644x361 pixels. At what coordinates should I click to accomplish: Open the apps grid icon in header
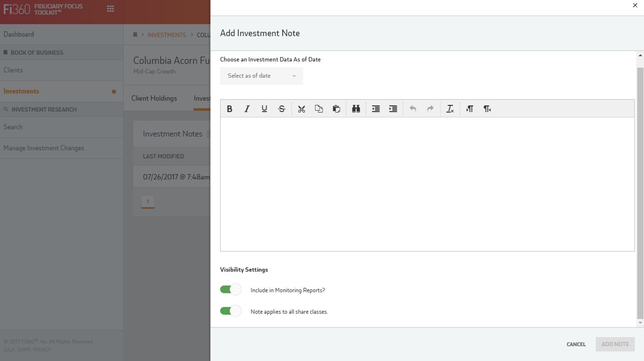click(x=111, y=9)
